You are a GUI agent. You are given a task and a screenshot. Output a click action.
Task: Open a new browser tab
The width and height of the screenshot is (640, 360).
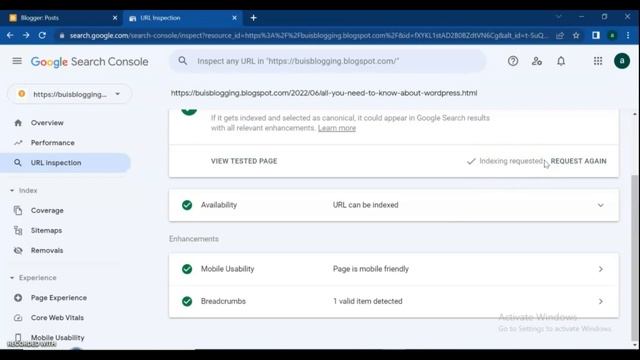tap(253, 18)
